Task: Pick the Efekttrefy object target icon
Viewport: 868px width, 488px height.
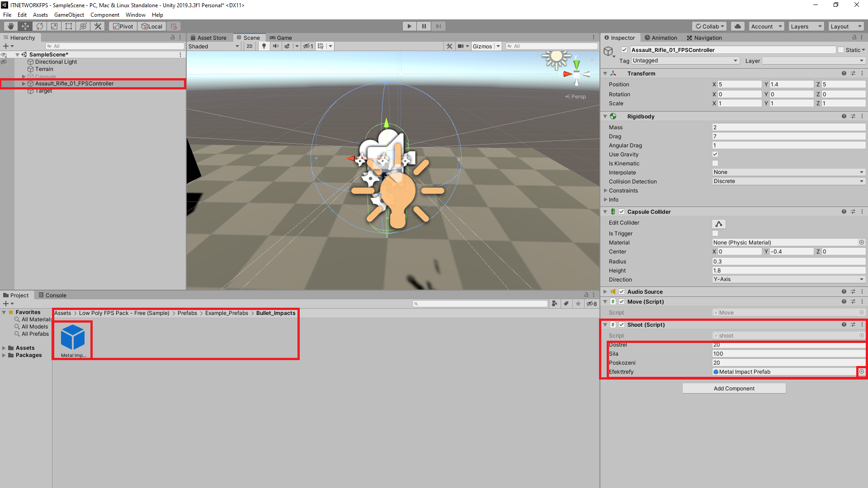Action: click(x=861, y=371)
